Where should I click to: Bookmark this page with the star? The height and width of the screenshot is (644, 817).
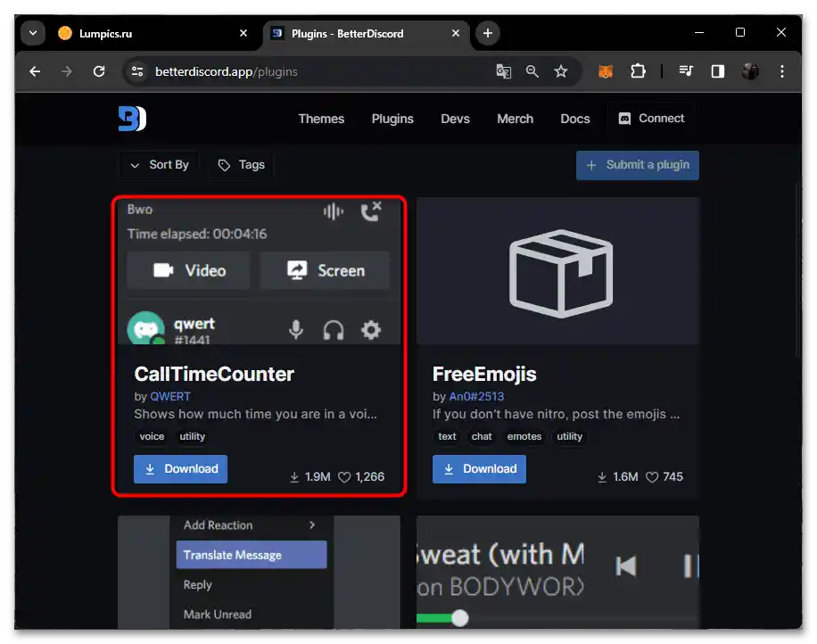click(561, 71)
